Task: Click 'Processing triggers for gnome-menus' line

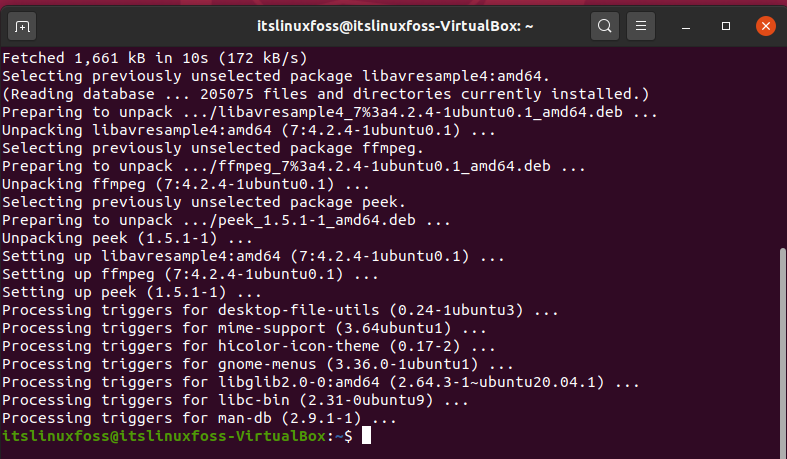Action: point(257,364)
